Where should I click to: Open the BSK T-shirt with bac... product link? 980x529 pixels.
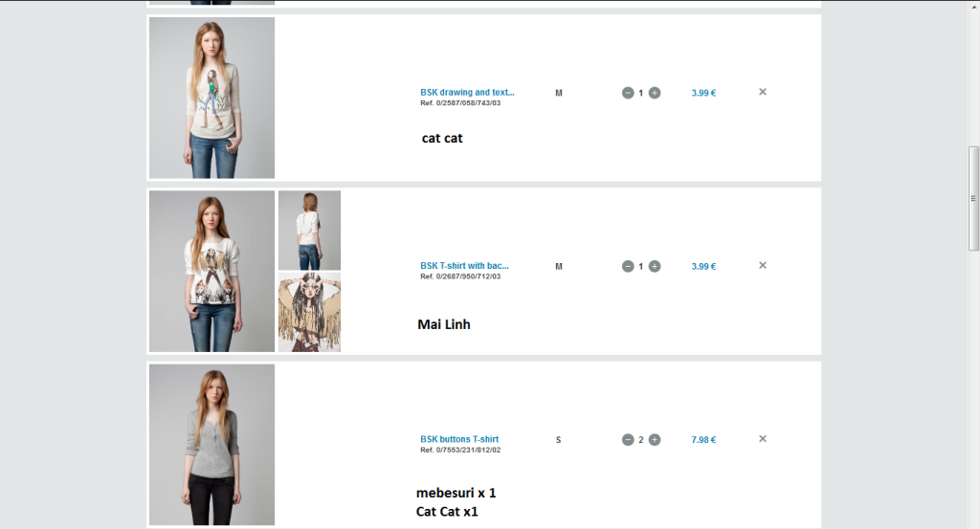tap(464, 265)
